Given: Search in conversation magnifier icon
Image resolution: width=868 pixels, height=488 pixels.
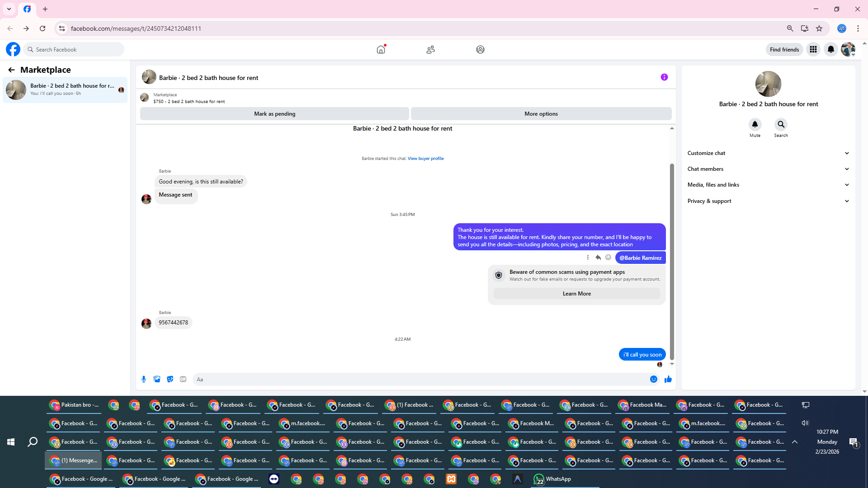Looking at the screenshot, I should coord(781,124).
